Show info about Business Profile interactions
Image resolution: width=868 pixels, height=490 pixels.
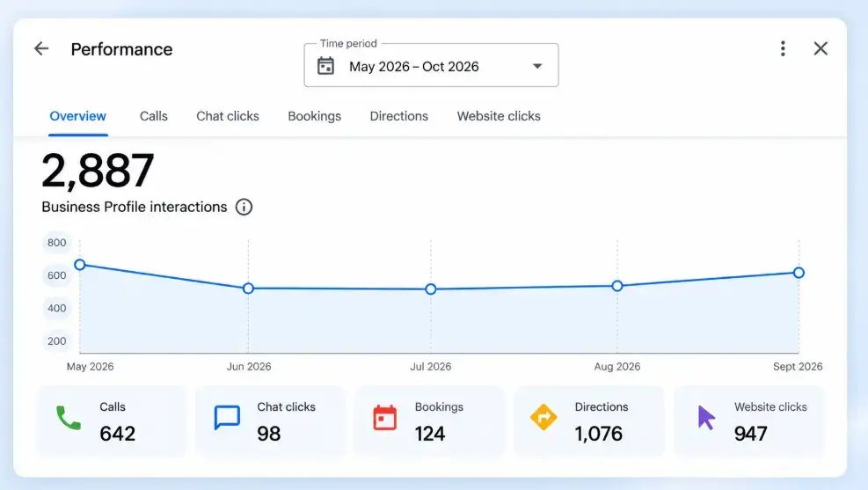tap(244, 207)
